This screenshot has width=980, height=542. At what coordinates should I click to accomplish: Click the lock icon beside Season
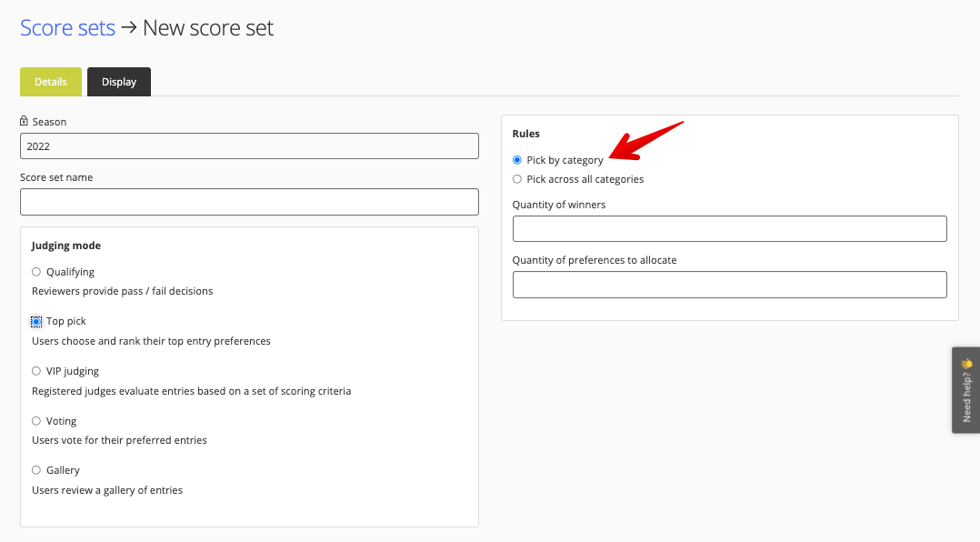point(24,121)
